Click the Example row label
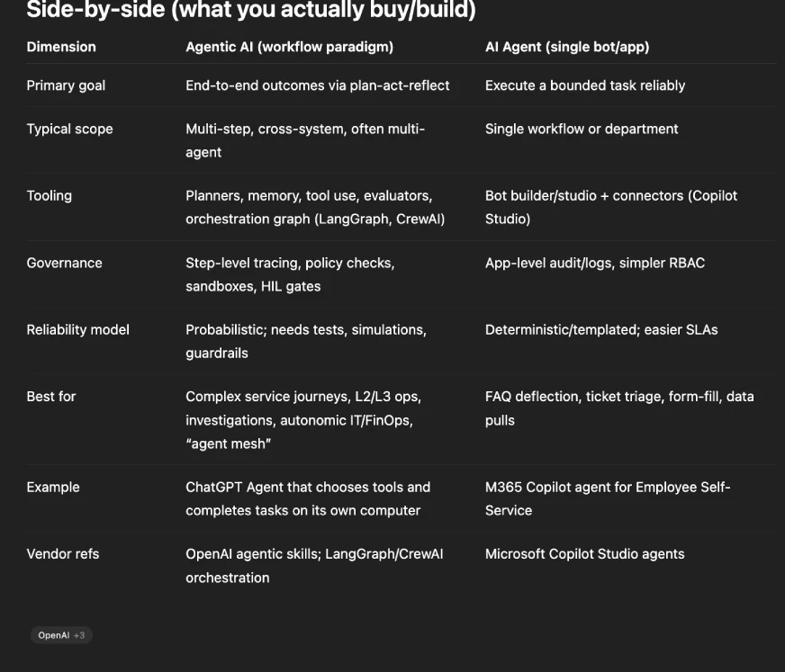The height and width of the screenshot is (672, 785). [x=53, y=487]
